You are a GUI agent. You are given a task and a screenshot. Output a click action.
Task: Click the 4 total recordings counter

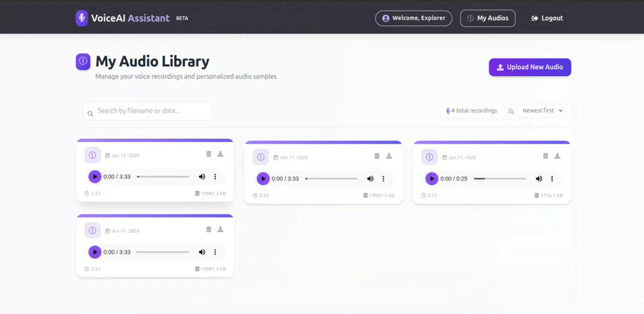(472, 110)
